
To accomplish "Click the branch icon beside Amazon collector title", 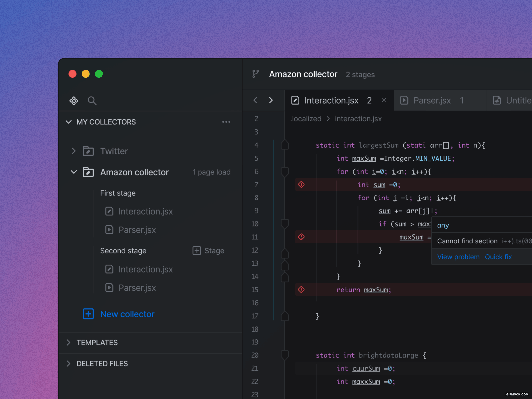I will pyautogui.click(x=255, y=74).
